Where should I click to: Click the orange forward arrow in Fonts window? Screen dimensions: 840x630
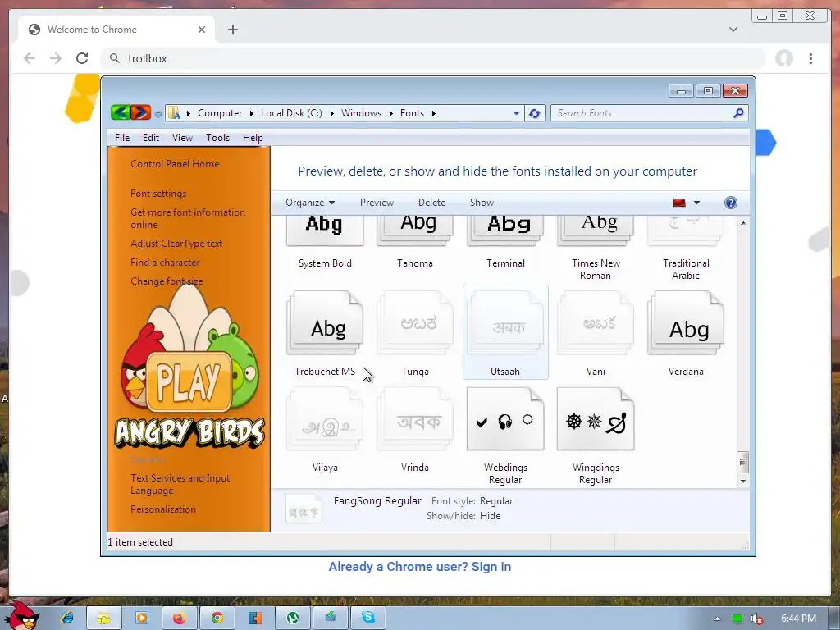pos(141,112)
